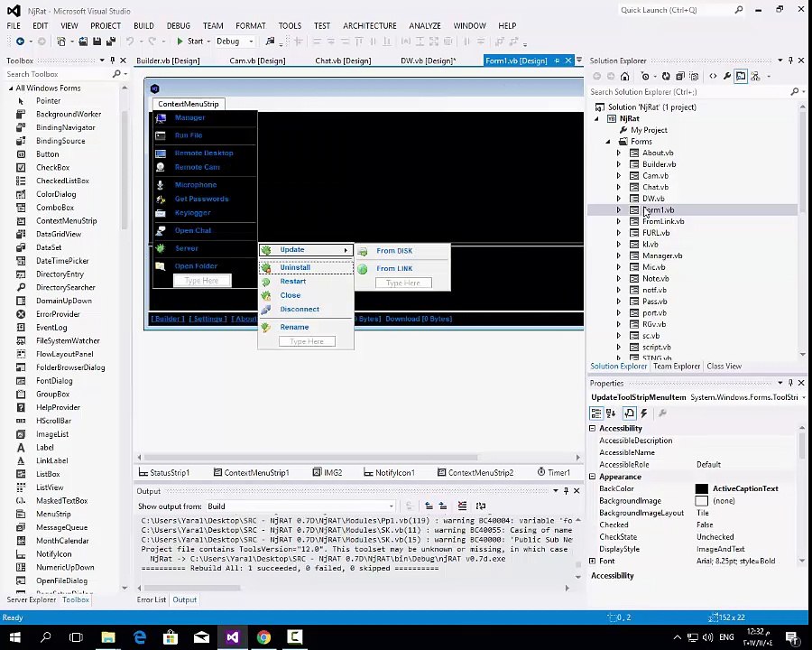The image size is (812, 650).
Task: Click the designer horizontal scrollbar
Action: (310, 457)
